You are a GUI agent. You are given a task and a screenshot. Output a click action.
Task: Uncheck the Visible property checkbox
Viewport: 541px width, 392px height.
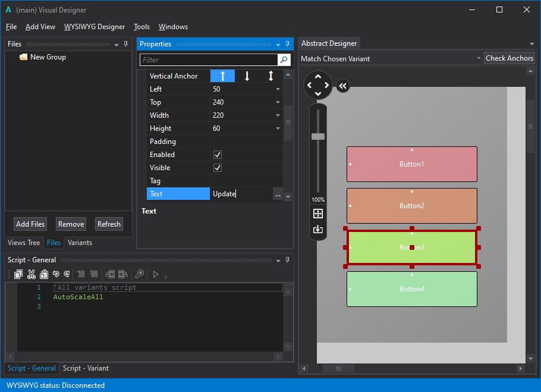pyautogui.click(x=218, y=167)
